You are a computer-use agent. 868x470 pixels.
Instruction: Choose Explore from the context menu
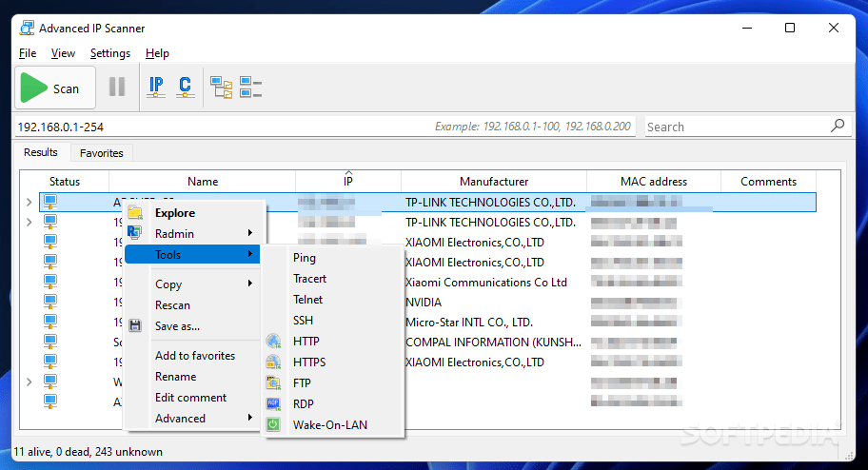[x=192, y=212]
